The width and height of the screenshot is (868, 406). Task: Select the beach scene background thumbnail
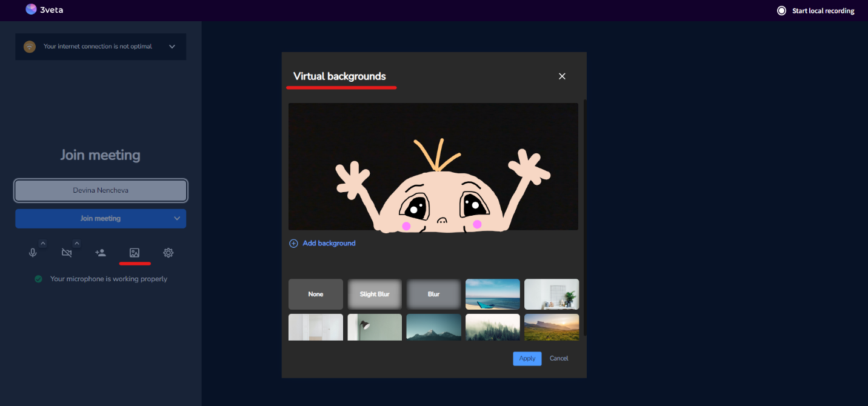[492, 294]
